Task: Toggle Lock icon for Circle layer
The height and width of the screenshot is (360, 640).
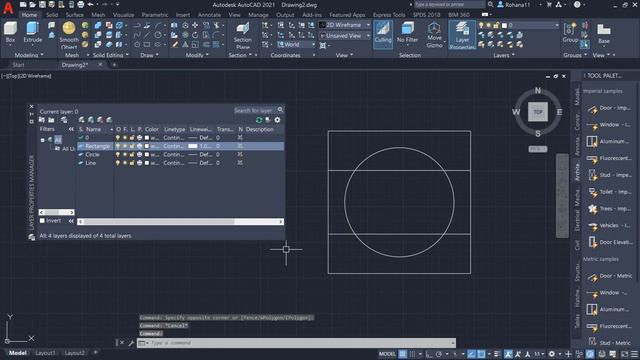Action: [x=132, y=155]
